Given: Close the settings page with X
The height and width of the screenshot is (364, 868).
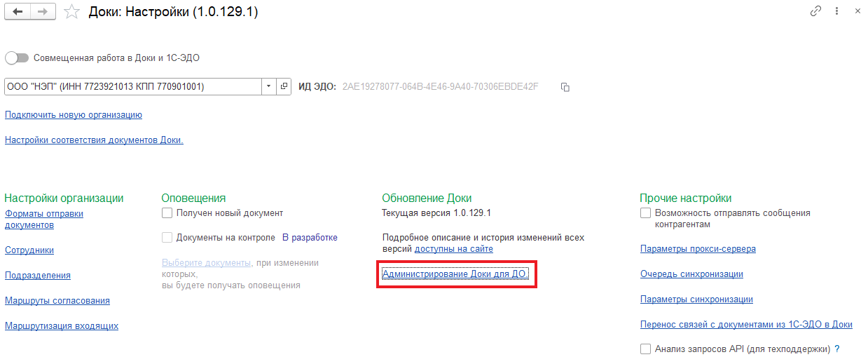Looking at the screenshot, I should 857,11.
